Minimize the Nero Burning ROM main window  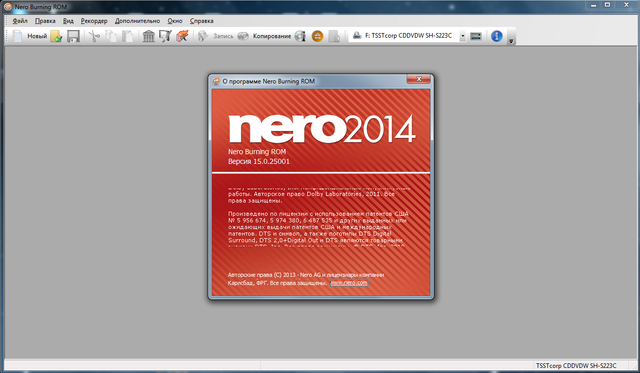(x=593, y=5)
